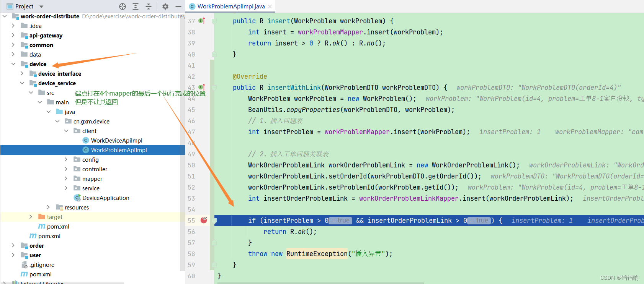Screen dimensions: 644x284
Task: Expand the common module
Action: [13, 45]
